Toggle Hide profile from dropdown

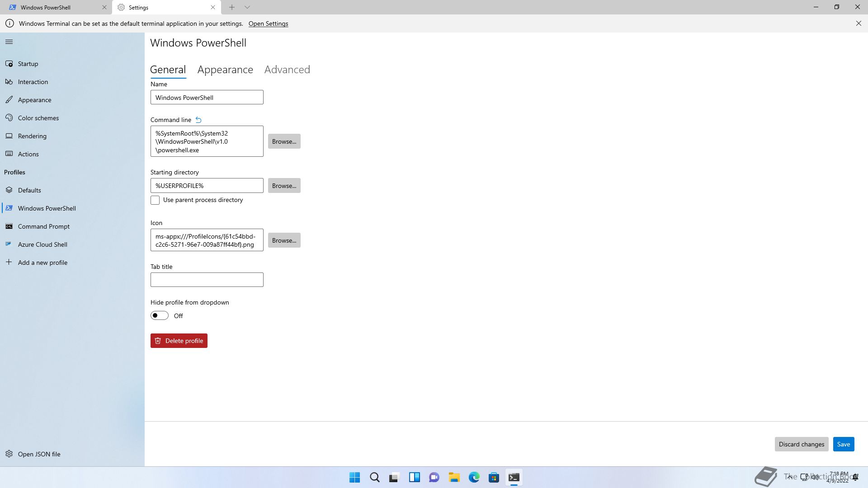[160, 315]
